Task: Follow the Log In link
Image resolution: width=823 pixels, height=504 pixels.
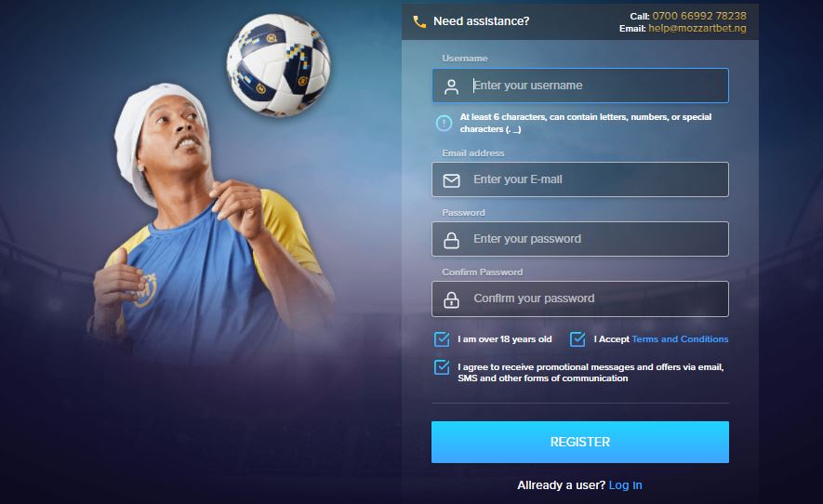Action: [x=625, y=485]
